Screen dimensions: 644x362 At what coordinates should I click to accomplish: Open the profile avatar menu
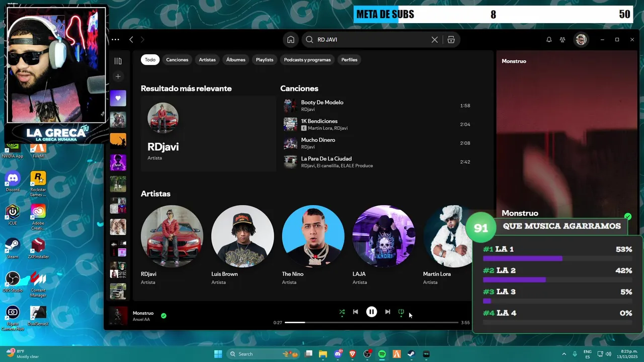click(x=581, y=39)
